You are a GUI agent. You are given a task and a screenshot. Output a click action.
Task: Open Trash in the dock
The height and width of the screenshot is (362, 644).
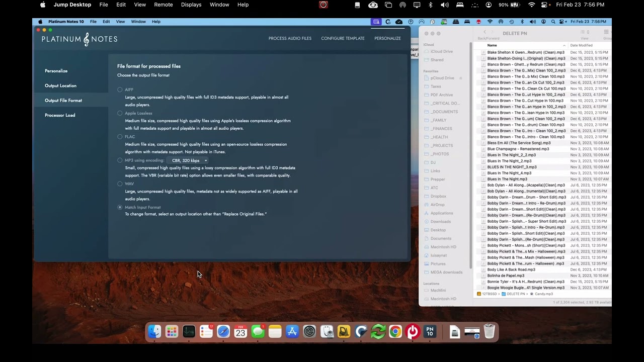(x=489, y=332)
